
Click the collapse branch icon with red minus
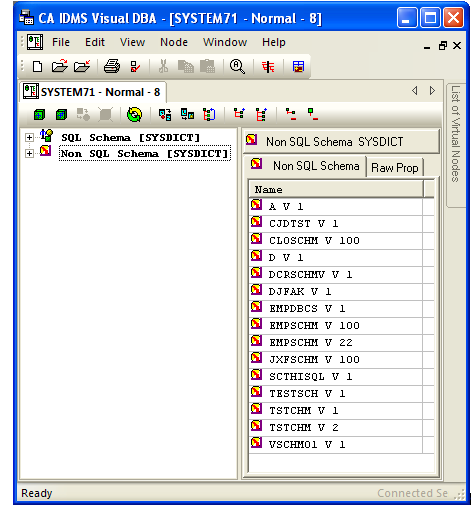point(290,114)
